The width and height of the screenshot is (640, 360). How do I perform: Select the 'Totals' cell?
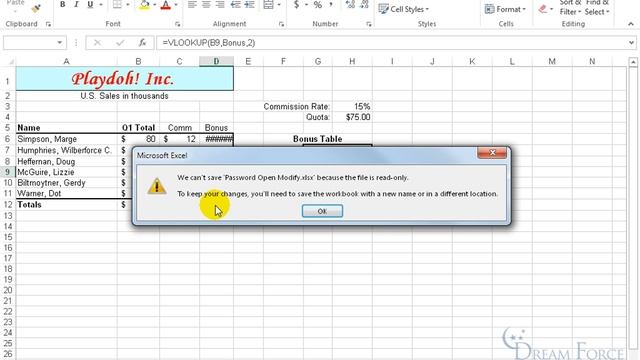(67, 204)
